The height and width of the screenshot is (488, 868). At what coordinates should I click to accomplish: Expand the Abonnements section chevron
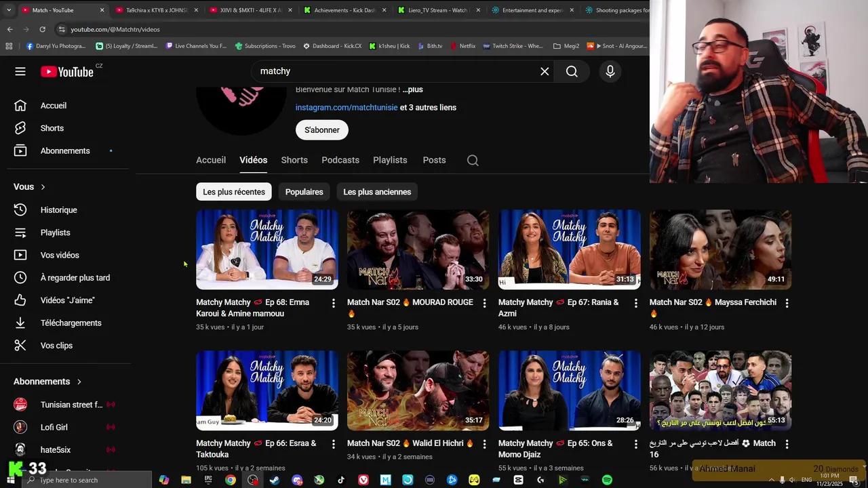[x=79, y=382]
